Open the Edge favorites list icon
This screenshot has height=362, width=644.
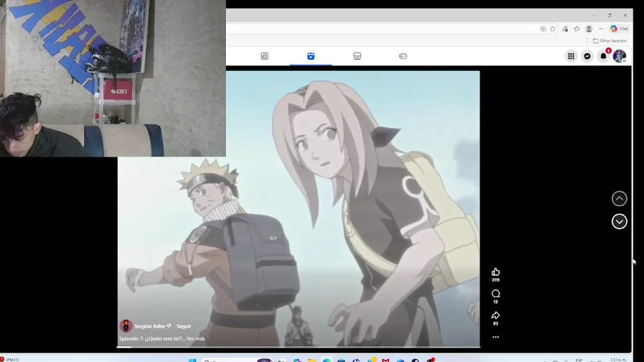tap(577, 29)
